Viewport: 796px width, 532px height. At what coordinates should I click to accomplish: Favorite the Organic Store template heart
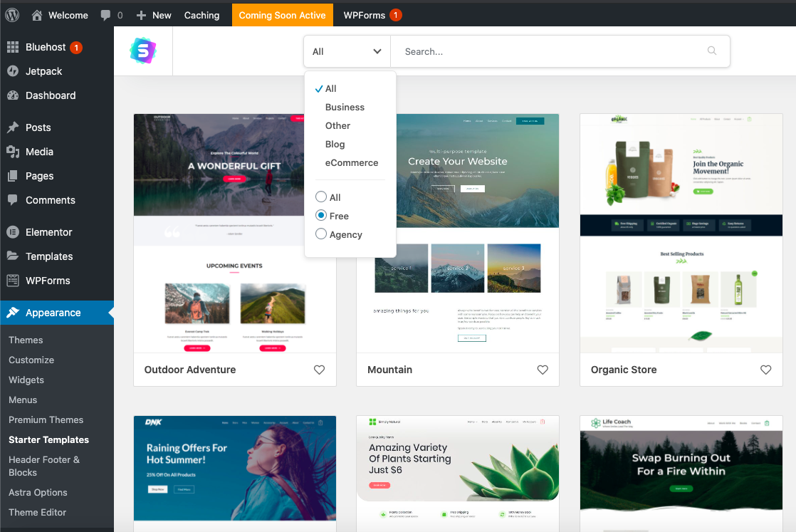pos(765,370)
